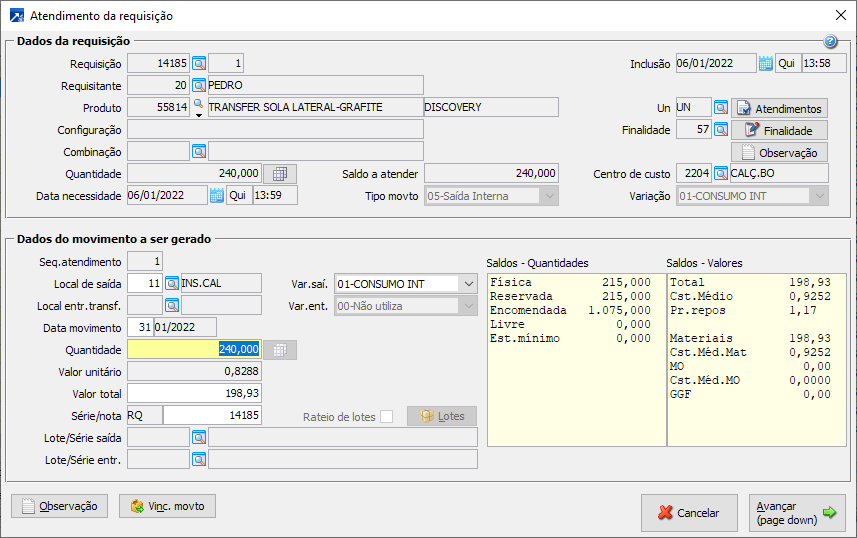This screenshot has width=857, height=538.
Task: Open the Inclusão date calendar icon
Action: click(766, 63)
